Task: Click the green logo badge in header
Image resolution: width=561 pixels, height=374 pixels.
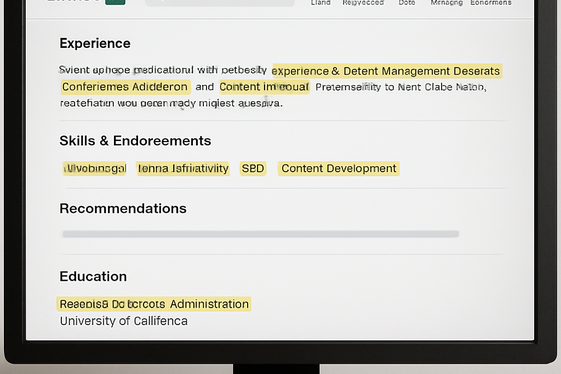Action: pos(115,2)
